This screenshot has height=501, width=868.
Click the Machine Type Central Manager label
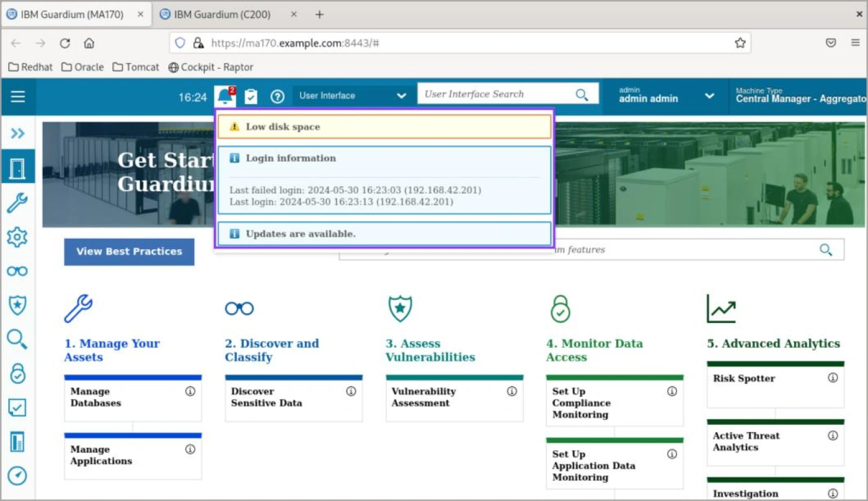click(801, 95)
